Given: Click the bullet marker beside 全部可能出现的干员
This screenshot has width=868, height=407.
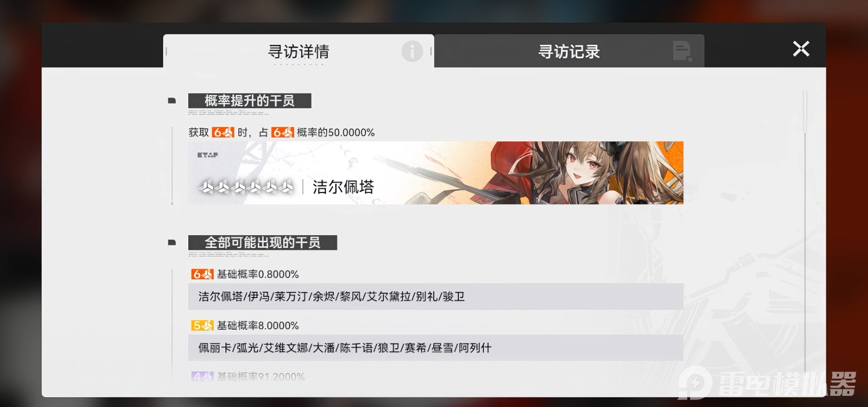Looking at the screenshot, I should pyautogui.click(x=172, y=243).
